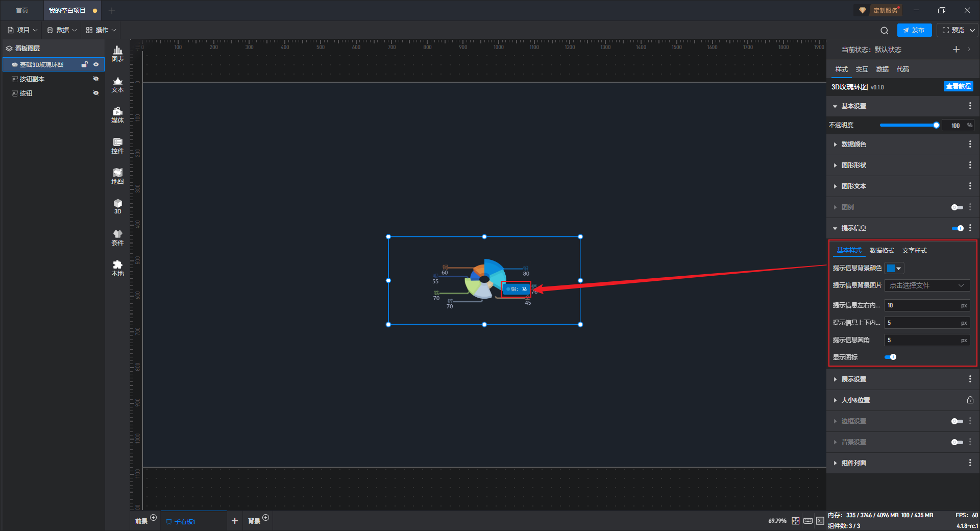Open the 控件 (controls) component category

pyautogui.click(x=117, y=146)
